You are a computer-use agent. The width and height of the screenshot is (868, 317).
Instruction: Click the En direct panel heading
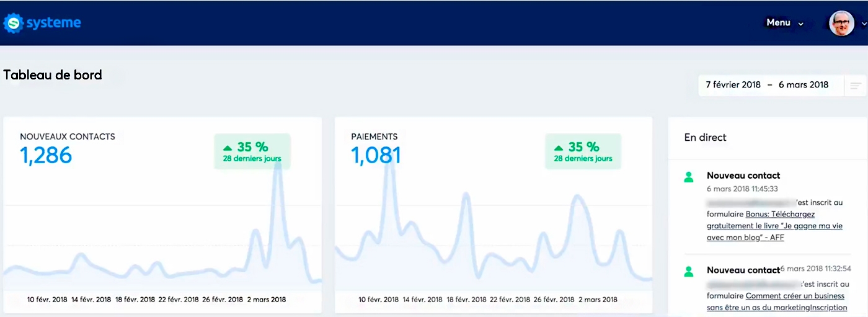click(x=705, y=138)
